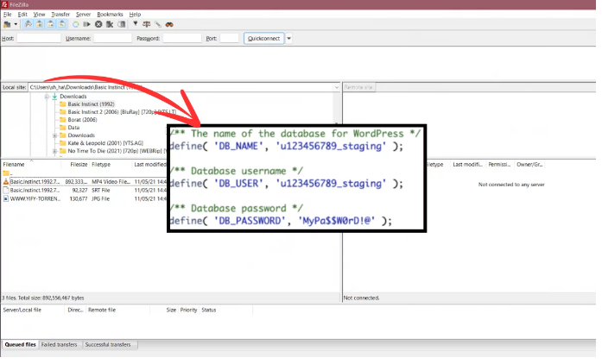Cancel current operation with the X icon

coord(98,24)
